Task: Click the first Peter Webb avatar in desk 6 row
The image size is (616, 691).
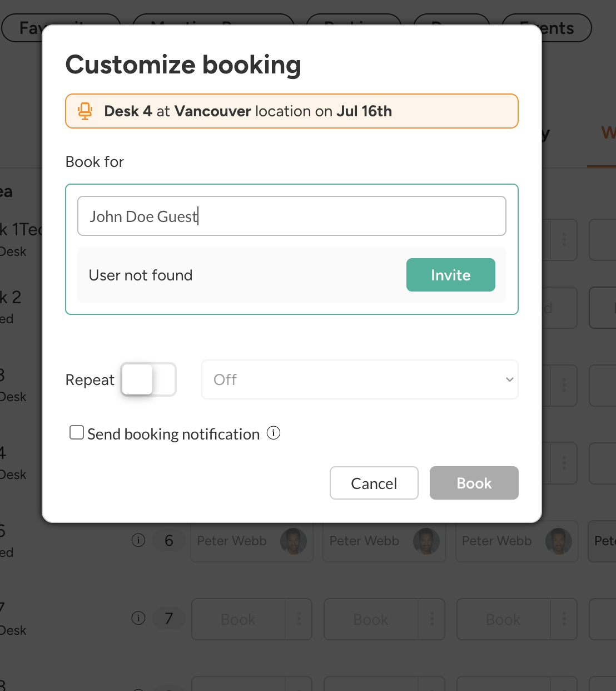Action: click(294, 541)
